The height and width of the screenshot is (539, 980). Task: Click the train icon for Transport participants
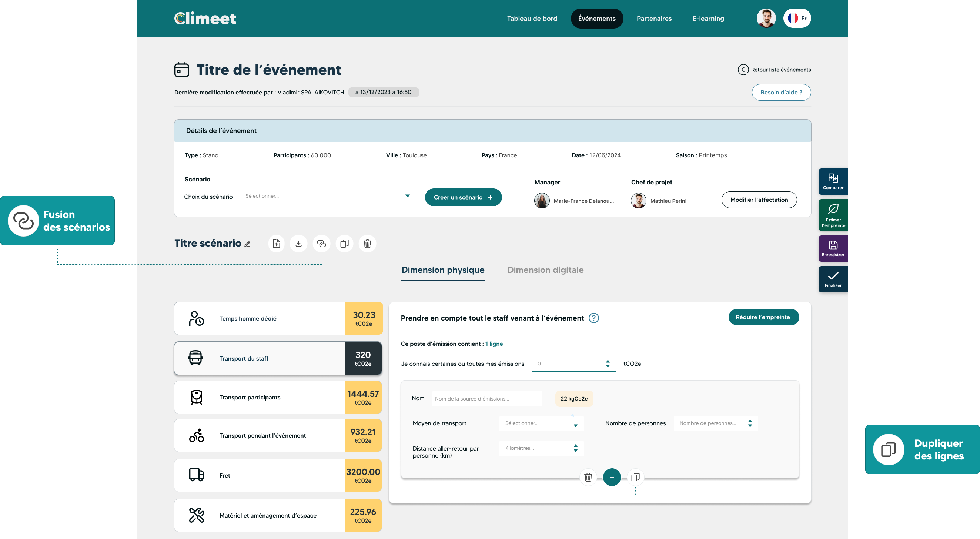196,397
